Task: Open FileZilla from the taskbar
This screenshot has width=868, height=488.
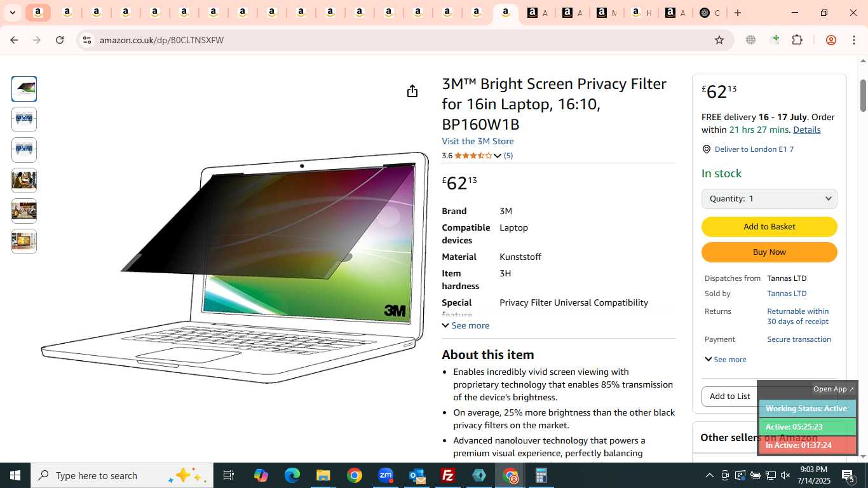Action: pyautogui.click(x=448, y=475)
